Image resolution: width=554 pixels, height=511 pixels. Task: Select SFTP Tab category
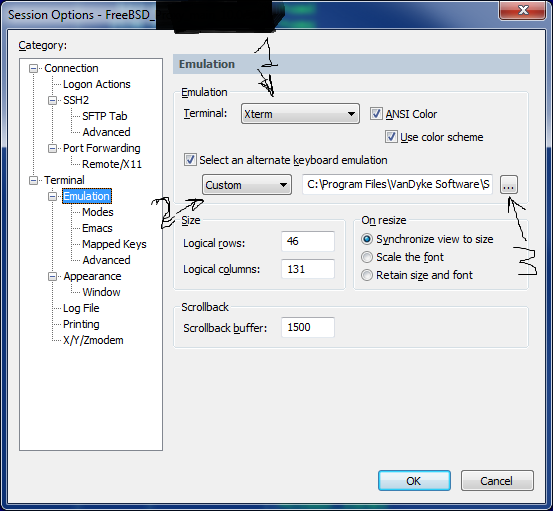tap(105, 117)
